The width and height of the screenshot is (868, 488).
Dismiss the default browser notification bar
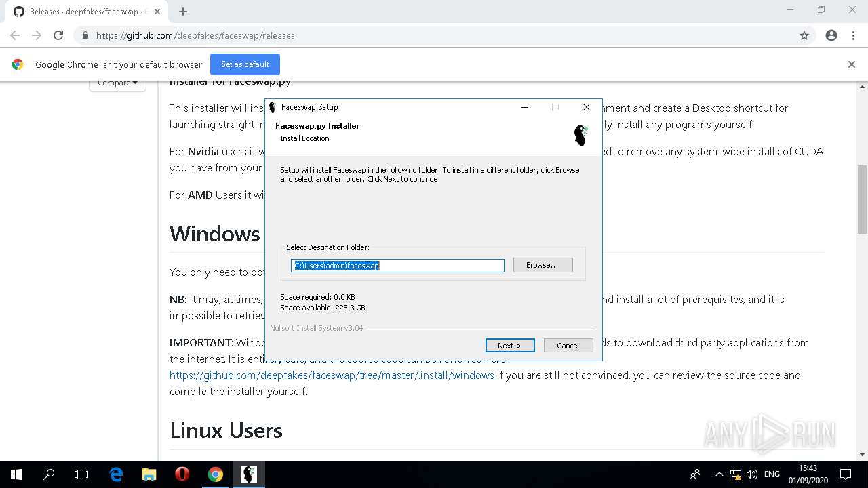point(852,64)
